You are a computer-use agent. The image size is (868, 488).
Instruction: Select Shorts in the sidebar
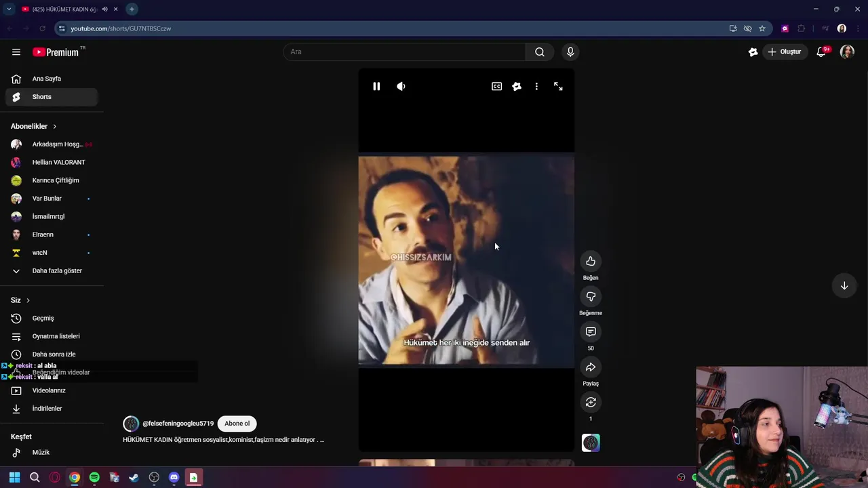pos(52,97)
